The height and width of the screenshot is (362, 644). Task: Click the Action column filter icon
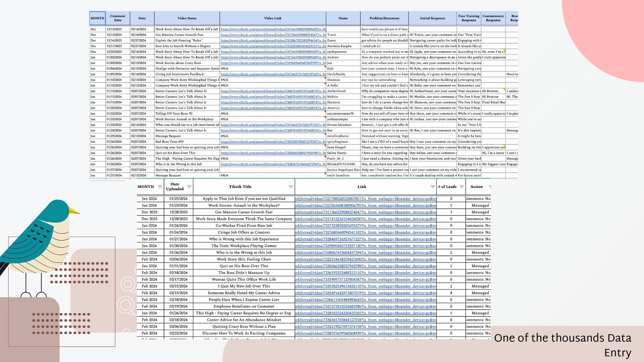tap(489, 187)
